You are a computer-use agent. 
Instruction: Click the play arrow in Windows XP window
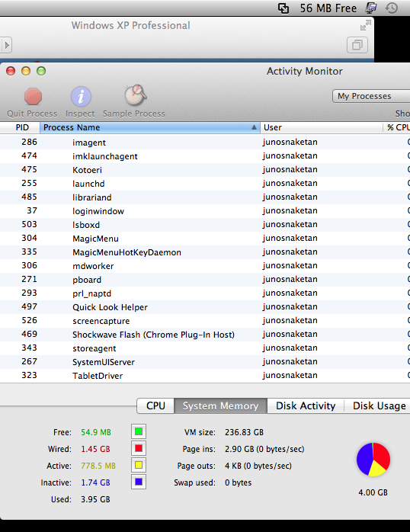(6, 45)
